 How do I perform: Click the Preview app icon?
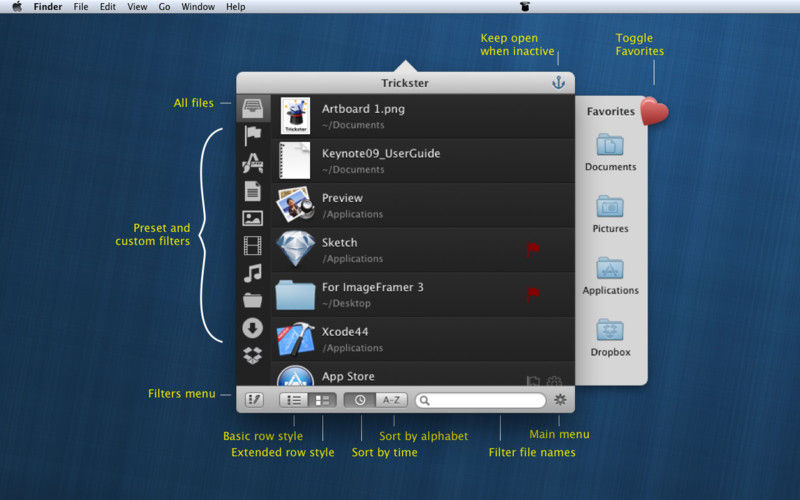295,205
